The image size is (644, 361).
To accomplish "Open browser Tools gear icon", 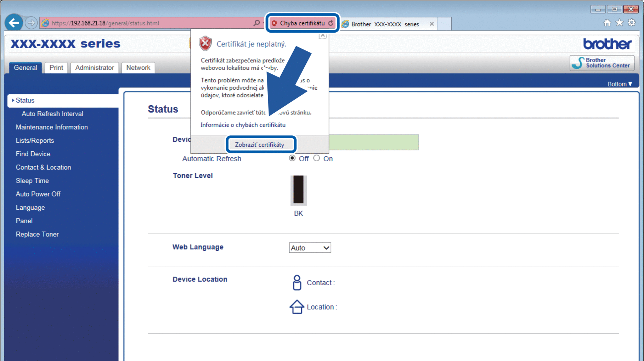I will pos(632,23).
